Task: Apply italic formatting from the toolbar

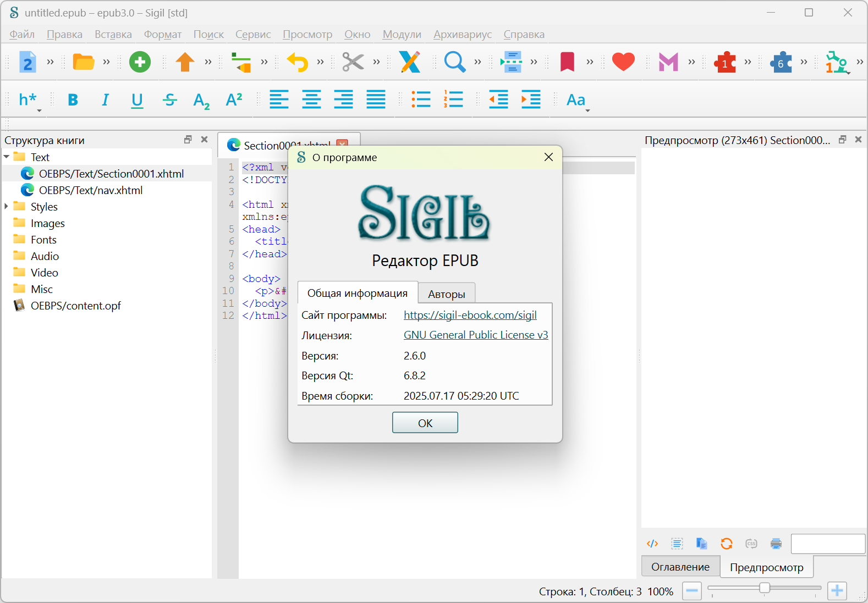Action: pos(105,100)
